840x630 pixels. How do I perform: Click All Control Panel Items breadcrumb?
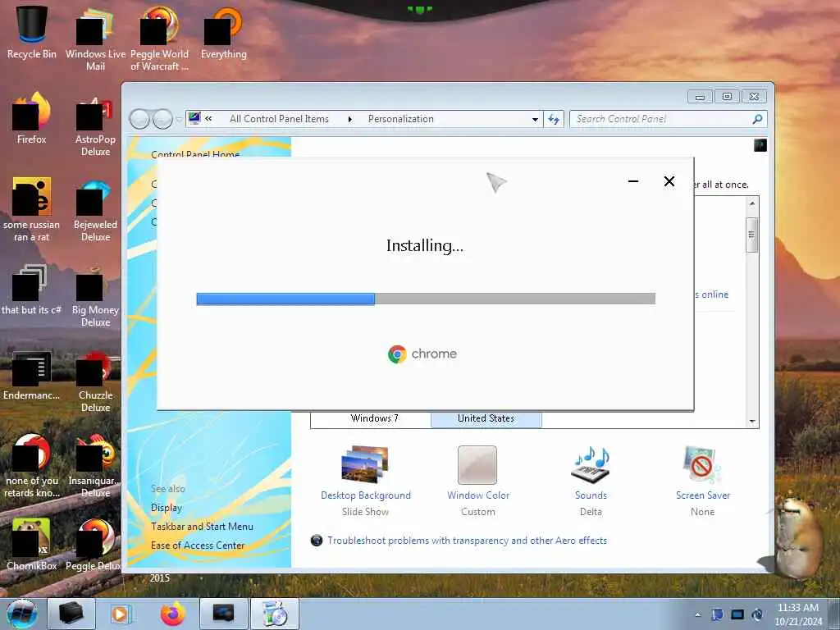(x=279, y=119)
